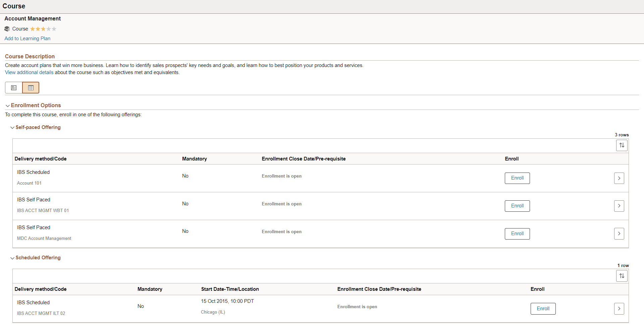The height and width of the screenshot is (331, 644).
Task: Rate the course using the star rating
Action: [43, 29]
